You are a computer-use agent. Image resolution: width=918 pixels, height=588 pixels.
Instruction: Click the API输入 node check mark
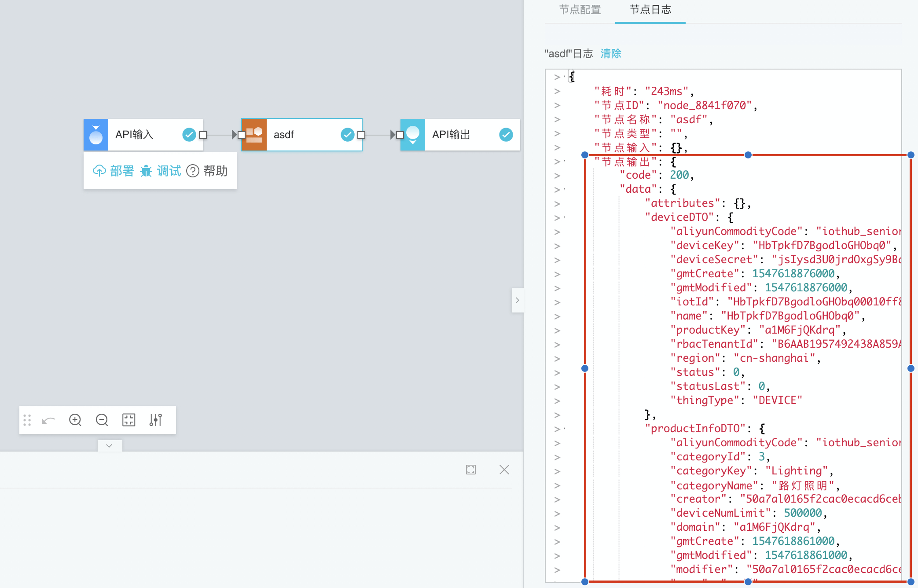[x=189, y=135]
